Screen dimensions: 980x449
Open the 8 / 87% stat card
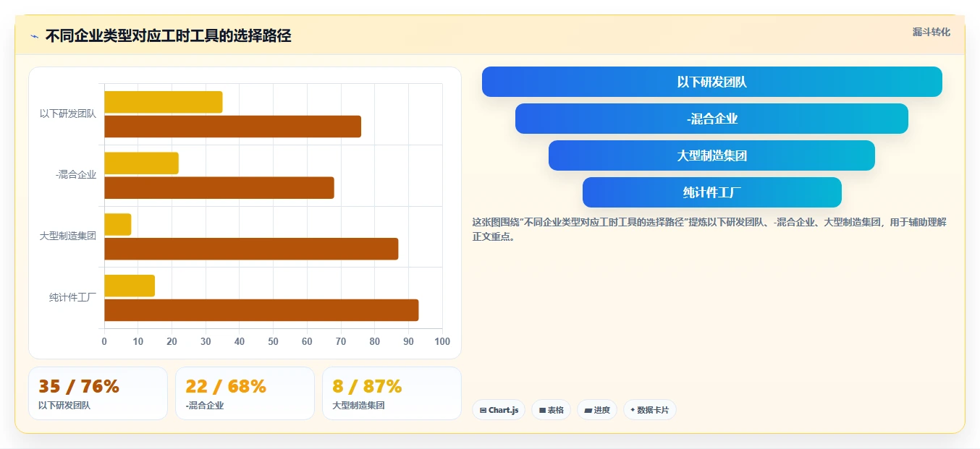(x=392, y=393)
